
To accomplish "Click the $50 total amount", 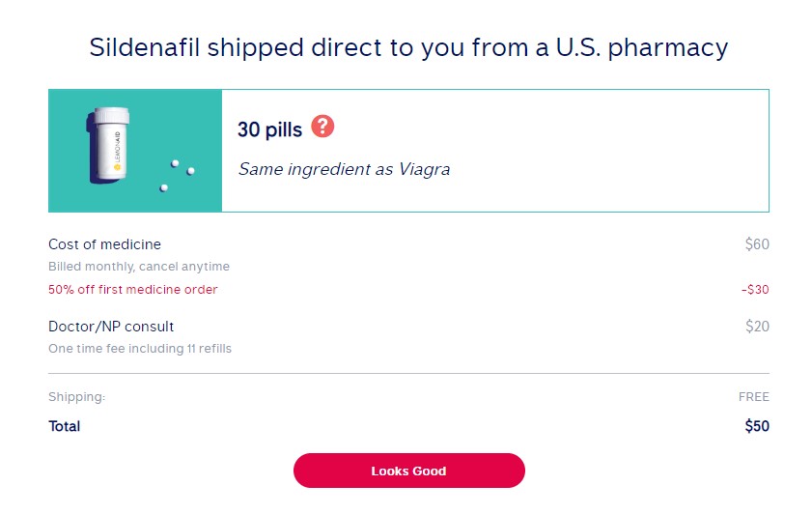I will pos(757,426).
